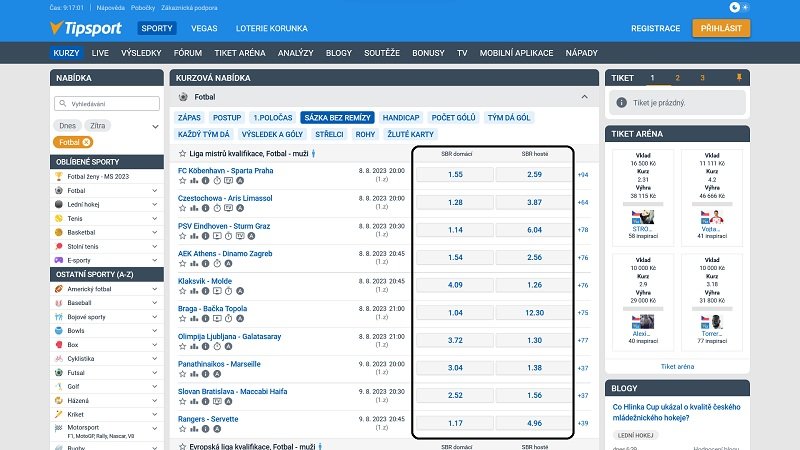Select the HANDICAP bet type tab

pos(401,118)
